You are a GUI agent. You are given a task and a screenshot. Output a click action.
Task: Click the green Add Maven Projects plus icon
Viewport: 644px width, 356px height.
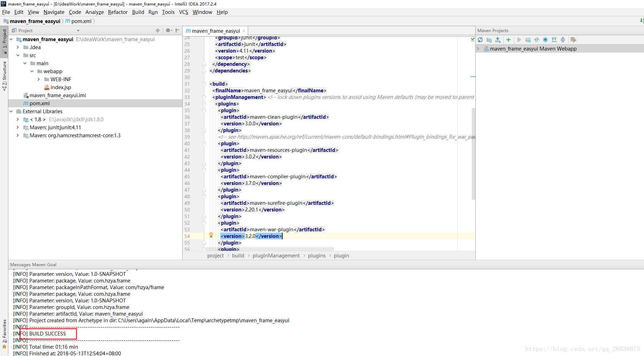(x=508, y=40)
